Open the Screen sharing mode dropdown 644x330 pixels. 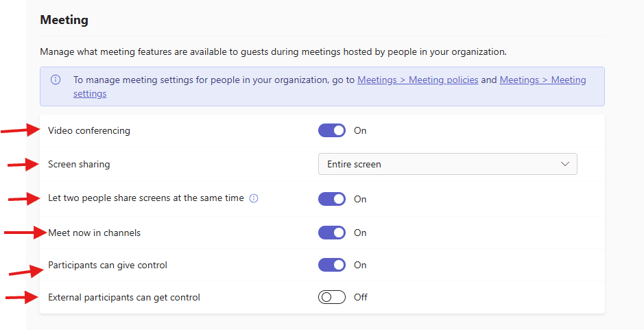pos(447,164)
